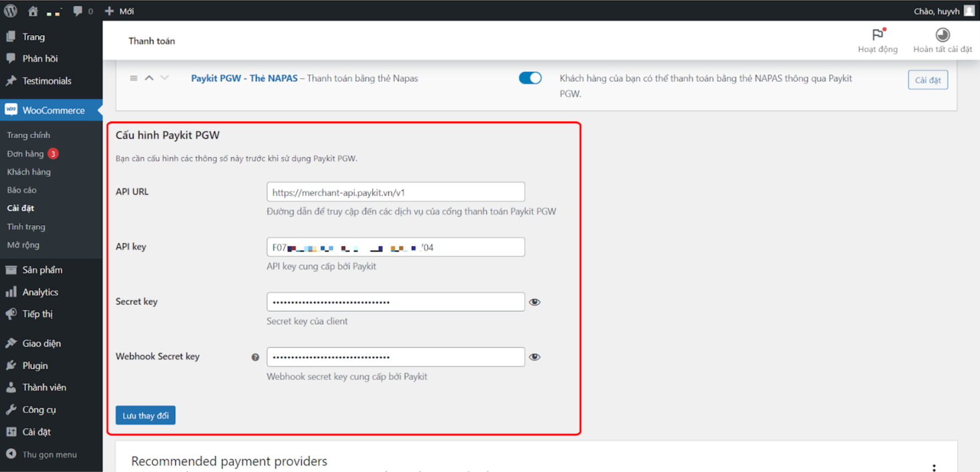Click the drag handle for Paykit PGW NAPAS
This screenshot has width=980, height=472.
133,78
